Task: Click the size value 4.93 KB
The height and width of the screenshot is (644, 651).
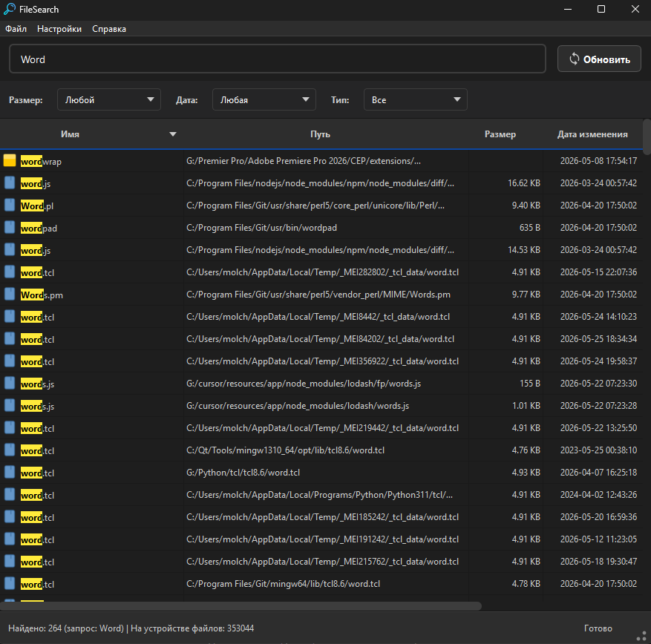Action: [x=526, y=472]
